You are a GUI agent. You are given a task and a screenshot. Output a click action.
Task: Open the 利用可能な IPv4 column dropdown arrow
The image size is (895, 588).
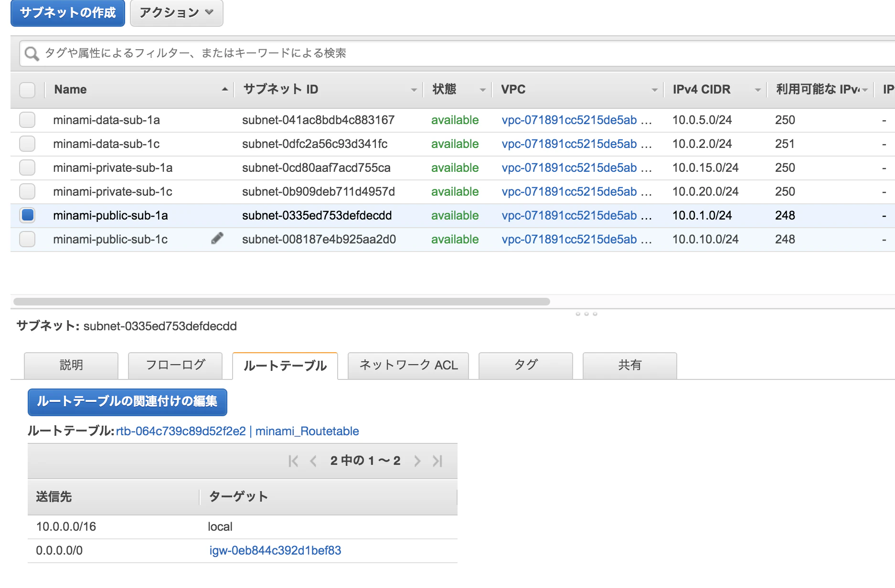(x=865, y=90)
